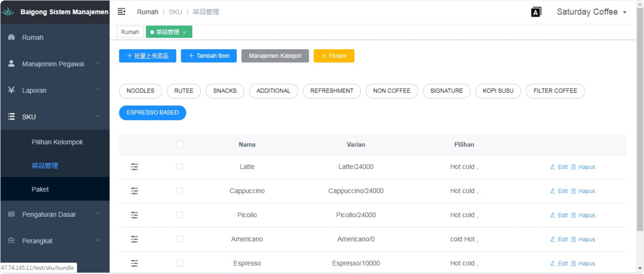Tick the select-all checkbox in the table header

179,144
